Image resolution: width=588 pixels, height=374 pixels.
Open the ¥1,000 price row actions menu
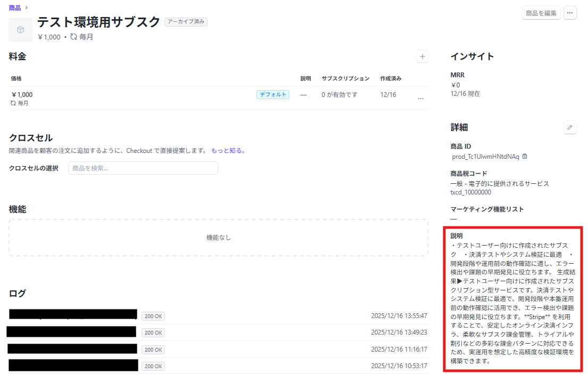tap(420, 99)
